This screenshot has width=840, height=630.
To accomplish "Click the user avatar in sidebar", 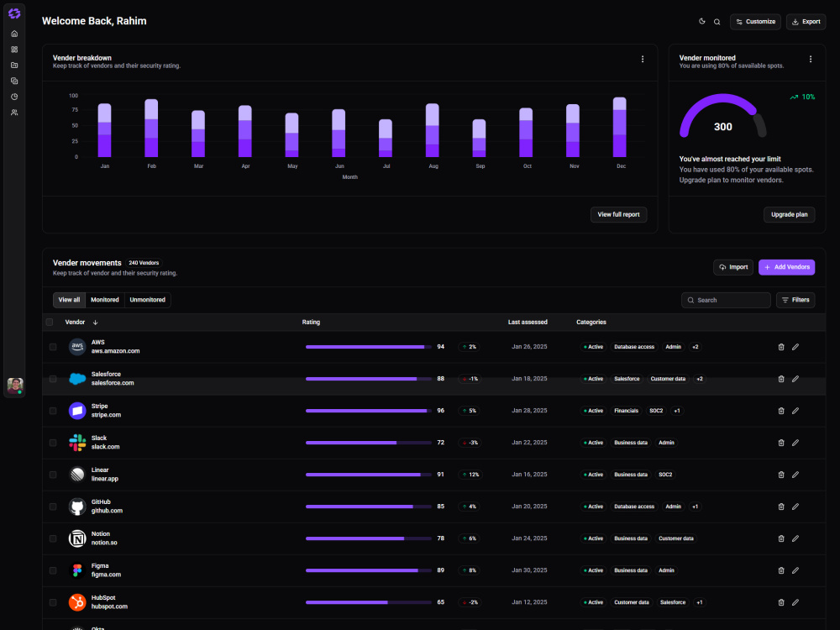I will click(x=15, y=386).
